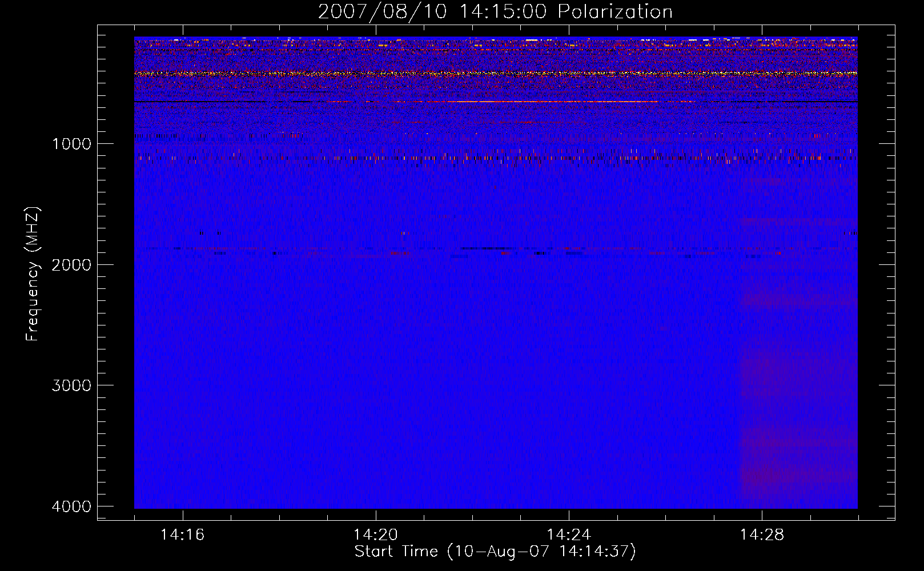Click the '1000' frequency tick label
Screen dimensions: 924x571
(71, 143)
